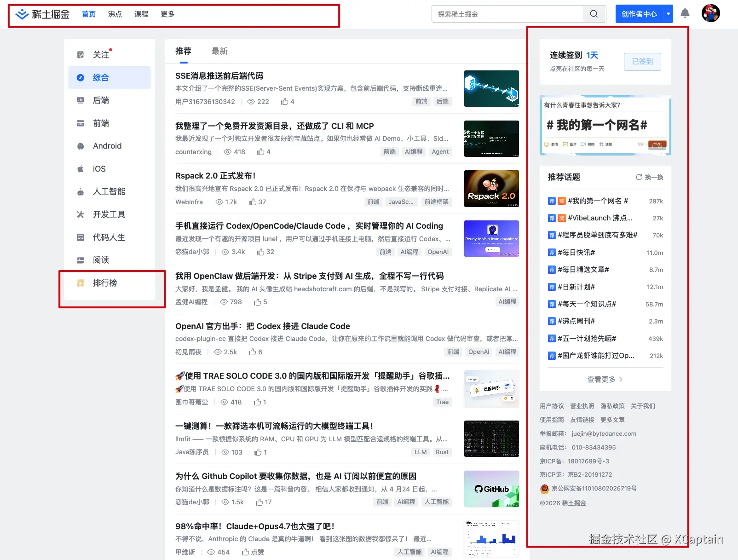Click 点赞 on the 98%命中率 article

(x=253, y=552)
